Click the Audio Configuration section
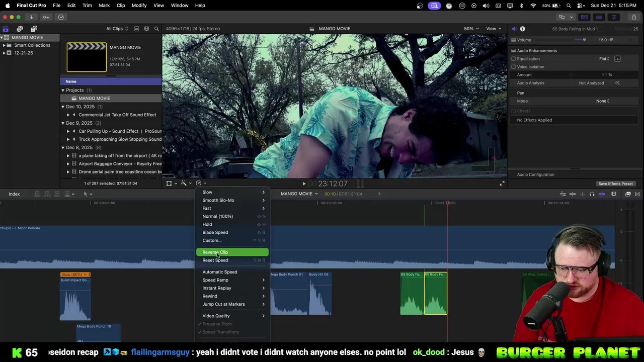 [535, 174]
